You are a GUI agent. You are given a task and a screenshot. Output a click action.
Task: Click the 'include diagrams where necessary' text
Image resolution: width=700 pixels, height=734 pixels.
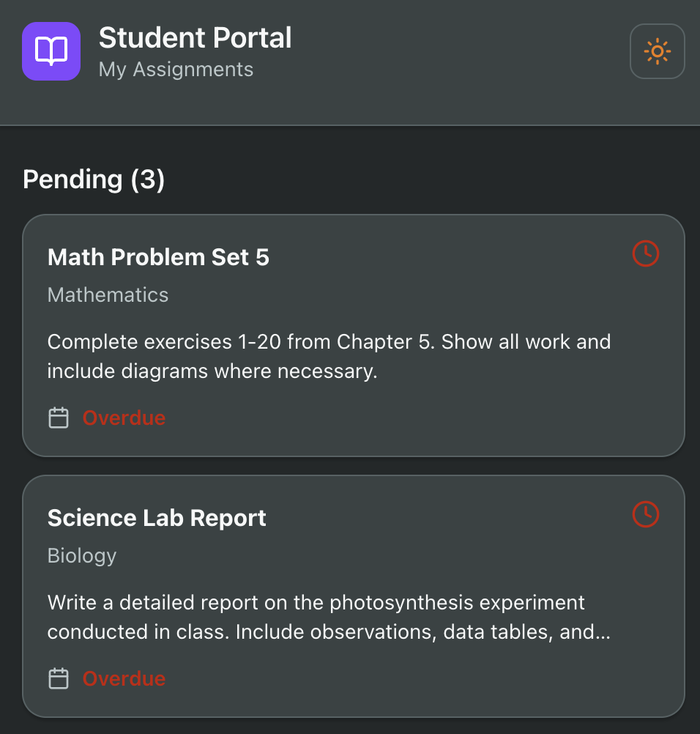[x=212, y=371]
